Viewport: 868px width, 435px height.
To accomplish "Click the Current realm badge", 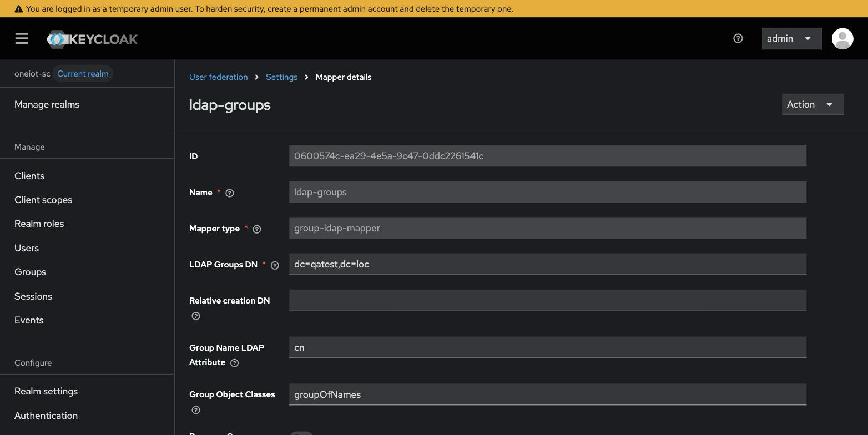I will (83, 74).
